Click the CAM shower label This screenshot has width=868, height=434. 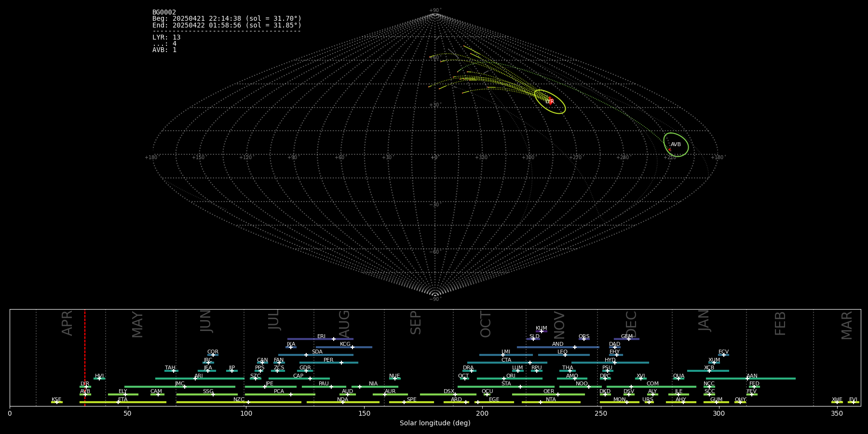[x=156, y=392]
